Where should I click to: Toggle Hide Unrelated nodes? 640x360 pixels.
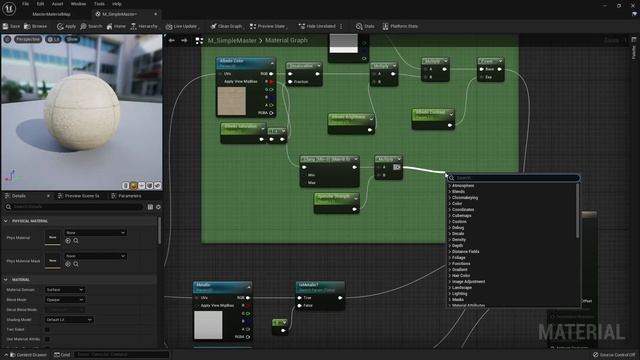[317, 26]
